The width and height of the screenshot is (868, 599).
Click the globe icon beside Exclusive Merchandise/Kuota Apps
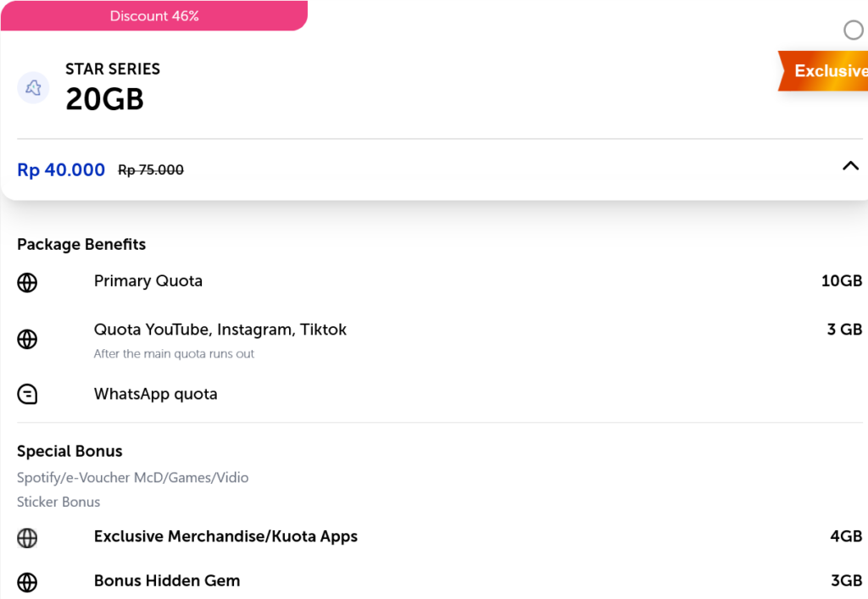tap(27, 538)
